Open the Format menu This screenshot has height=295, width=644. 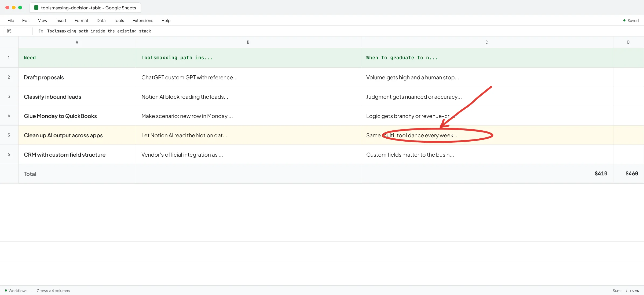(81, 21)
